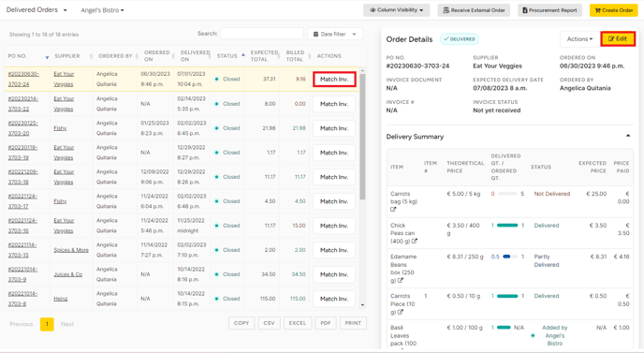The width and height of the screenshot is (644, 353).
Task: Open PO #20221114-3703-15 link
Action: coord(22,250)
